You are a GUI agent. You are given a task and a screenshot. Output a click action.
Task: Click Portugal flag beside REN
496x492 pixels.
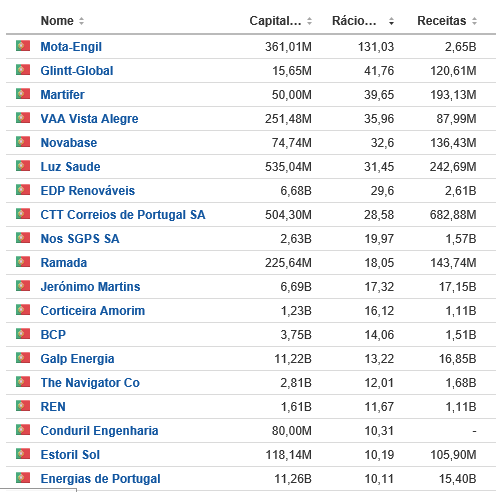click(x=23, y=406)
